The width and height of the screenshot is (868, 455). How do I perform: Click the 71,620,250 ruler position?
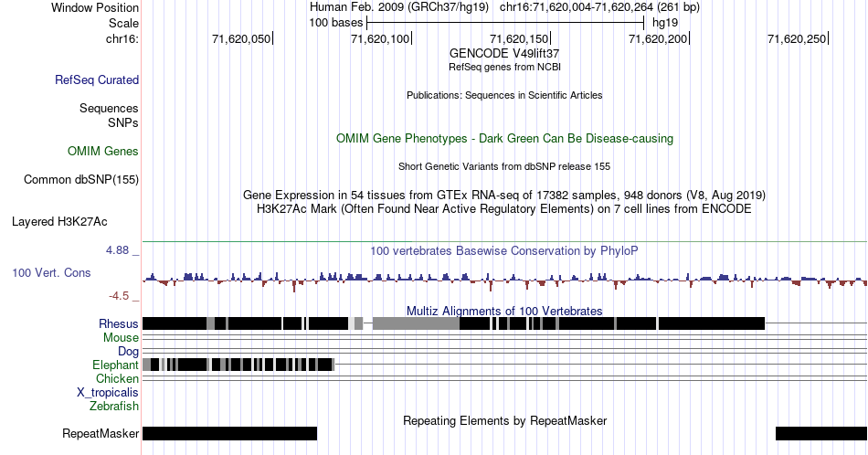(797, 38)
